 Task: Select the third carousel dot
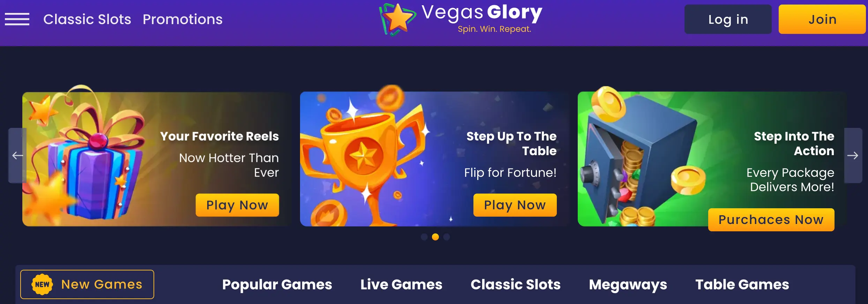pyautogui.click(x=447, y=237)
